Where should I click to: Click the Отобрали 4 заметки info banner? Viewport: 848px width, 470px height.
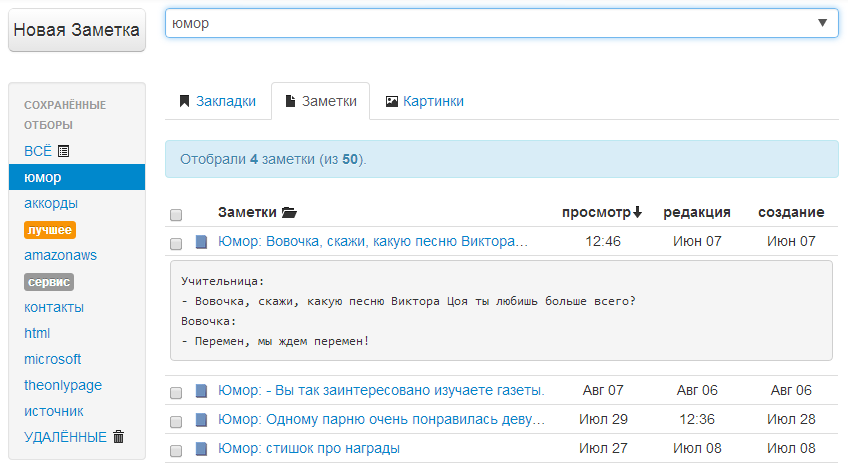click(x=501, y=159)
